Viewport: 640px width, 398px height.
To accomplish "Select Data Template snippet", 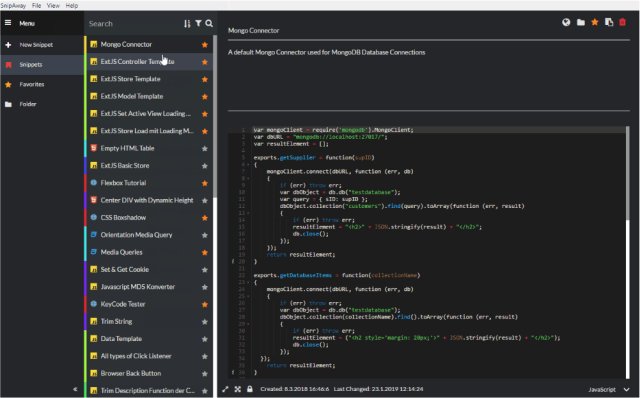I will pos(149,339).
